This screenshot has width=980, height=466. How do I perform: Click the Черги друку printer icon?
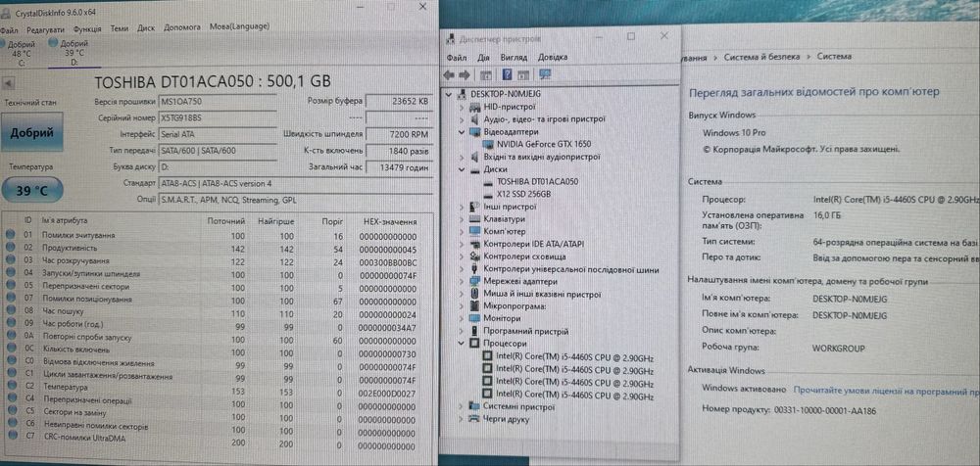coord(476,419)
